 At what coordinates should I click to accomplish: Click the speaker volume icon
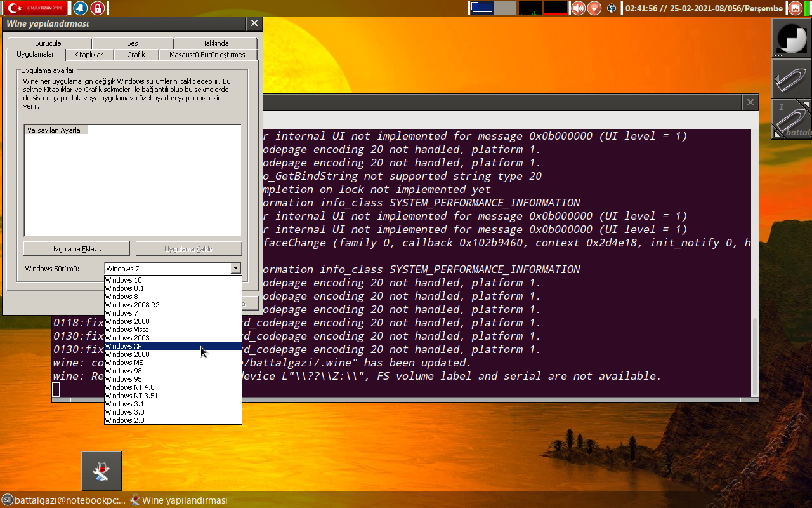click(x=578, y=8)
